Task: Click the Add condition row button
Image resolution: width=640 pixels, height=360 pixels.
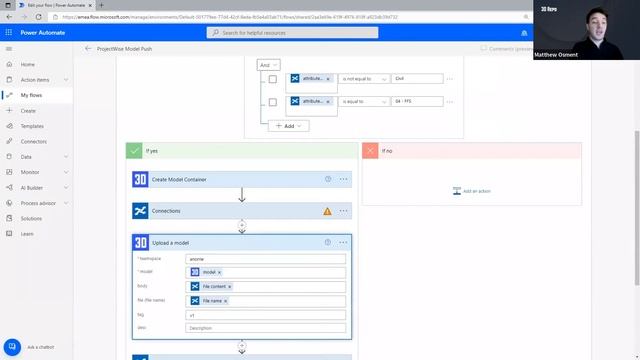Action: [x=289, y=126]
